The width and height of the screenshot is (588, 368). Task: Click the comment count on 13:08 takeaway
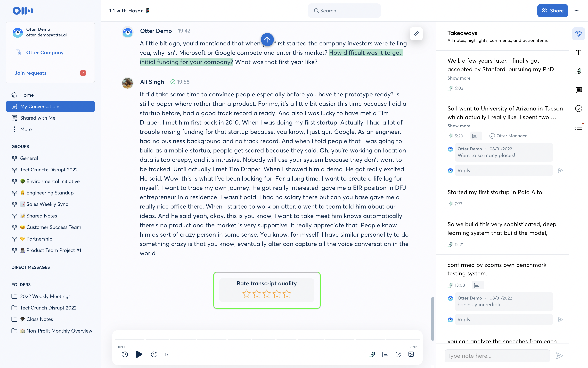click(478, 285)
